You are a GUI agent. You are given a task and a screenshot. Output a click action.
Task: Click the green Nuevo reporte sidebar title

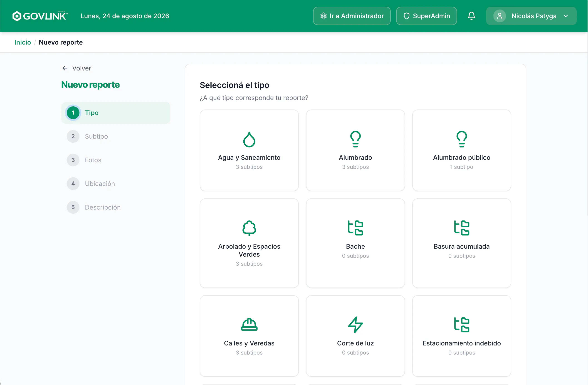click(x=90, y=85)
